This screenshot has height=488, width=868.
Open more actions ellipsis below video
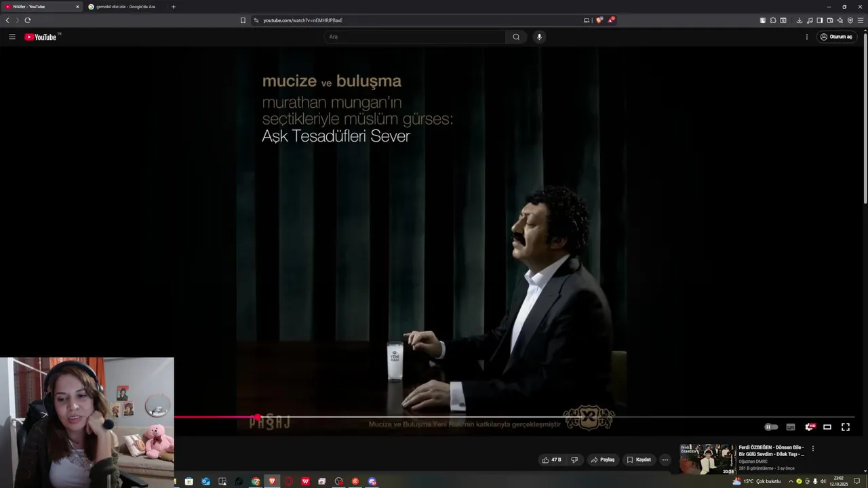click(x=665, y=460)
